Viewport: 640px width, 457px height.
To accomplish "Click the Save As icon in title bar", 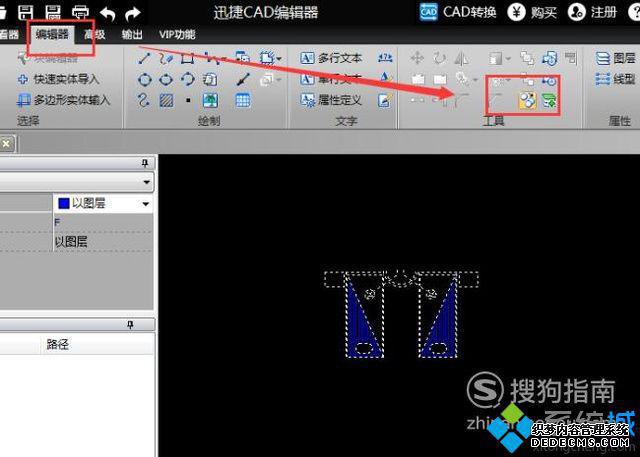I will tap(53, 11).
